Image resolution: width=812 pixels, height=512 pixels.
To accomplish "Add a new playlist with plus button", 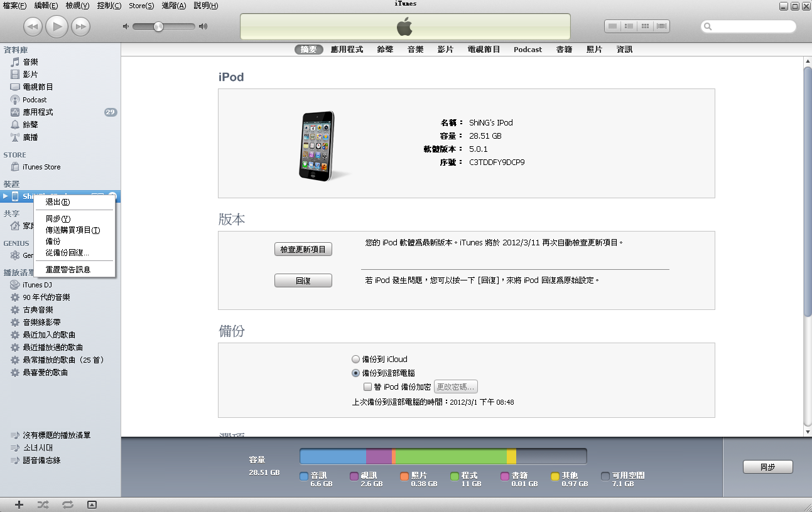I will pyautogui.click(x=19, y=504).
